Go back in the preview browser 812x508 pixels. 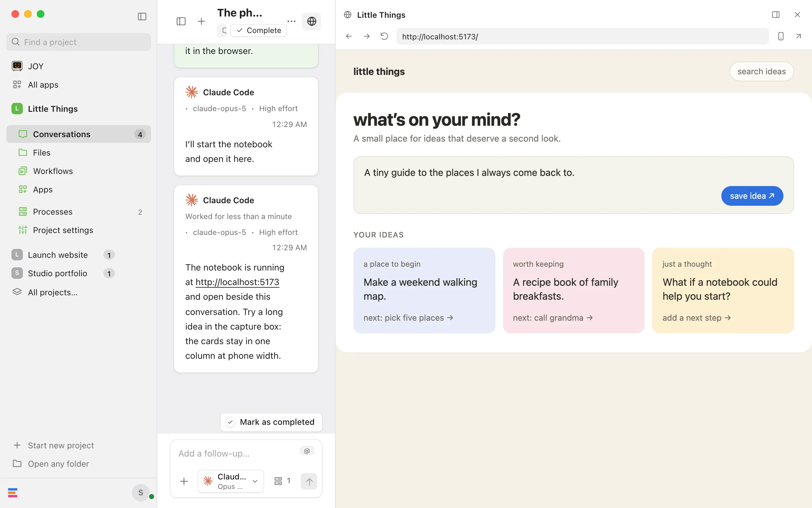[x=349, y=36]
